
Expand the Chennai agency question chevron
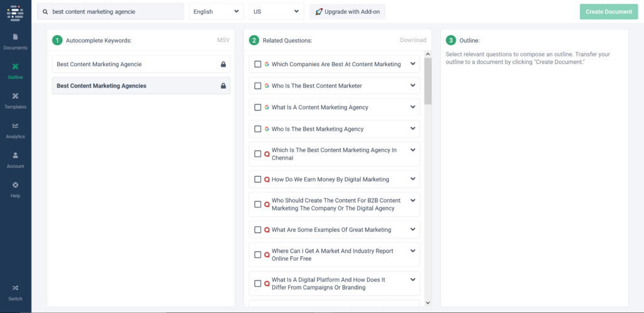click(x=413, y=150)
